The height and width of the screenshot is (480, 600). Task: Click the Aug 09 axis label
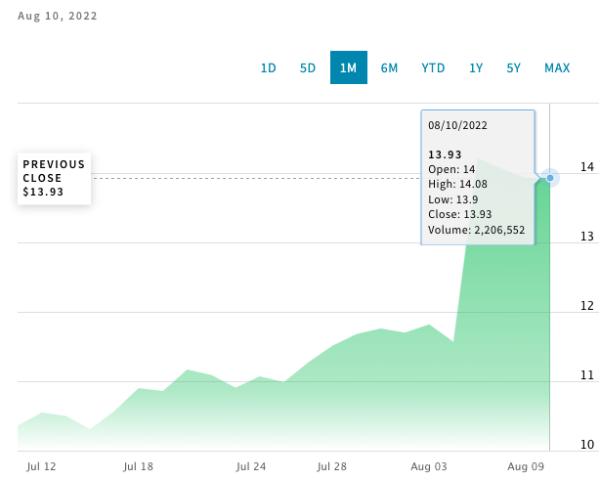point(525,467)
